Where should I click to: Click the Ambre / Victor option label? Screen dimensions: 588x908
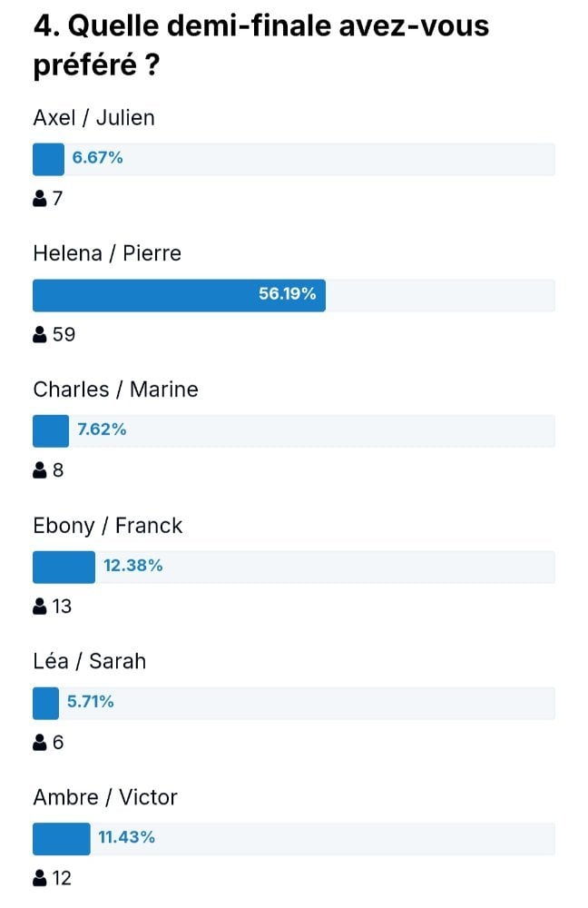(104, 797)
